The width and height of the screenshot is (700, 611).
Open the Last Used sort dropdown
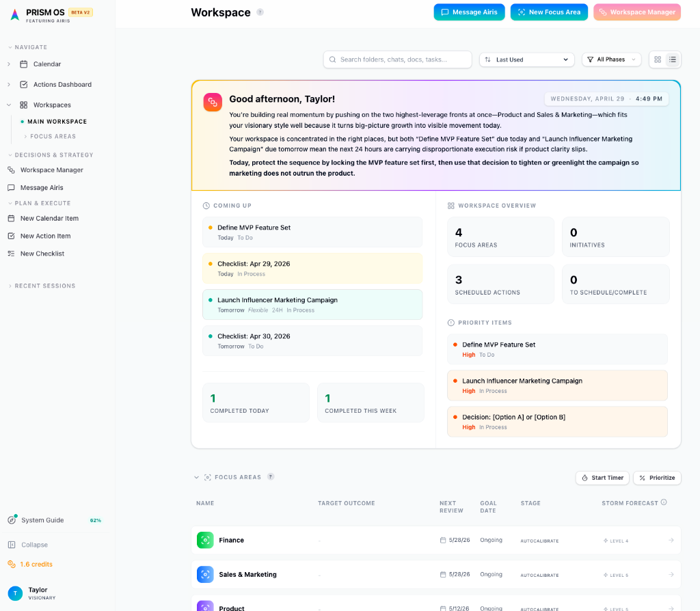(x=526, y=59)
